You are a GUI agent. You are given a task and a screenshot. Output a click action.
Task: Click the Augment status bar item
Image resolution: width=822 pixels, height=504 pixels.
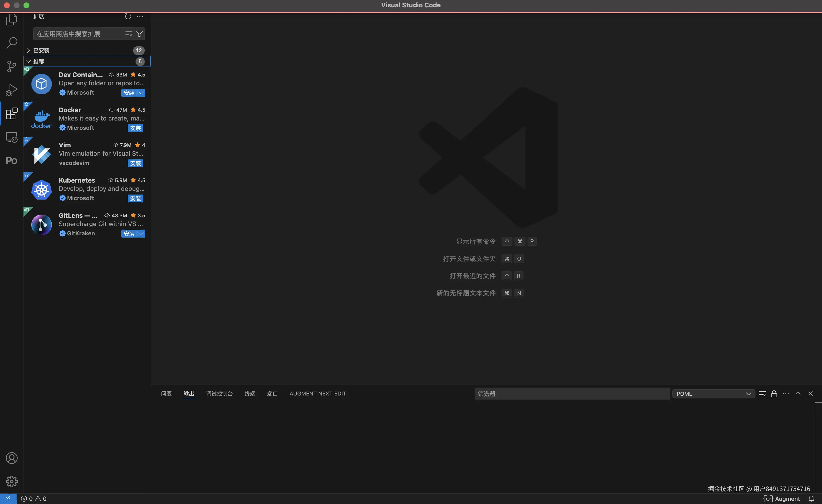782,498
